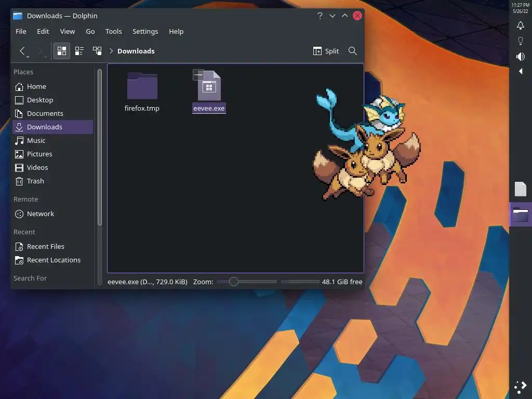Activate Dolphin task in panel
This screenshot has width=532, height=399.
520,215
